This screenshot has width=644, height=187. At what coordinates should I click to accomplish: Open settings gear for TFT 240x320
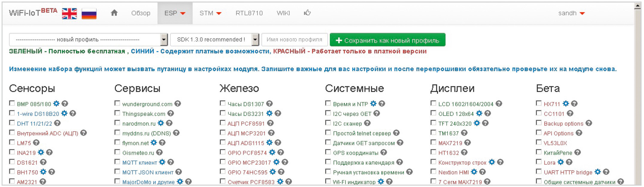(x=477, y=123)
